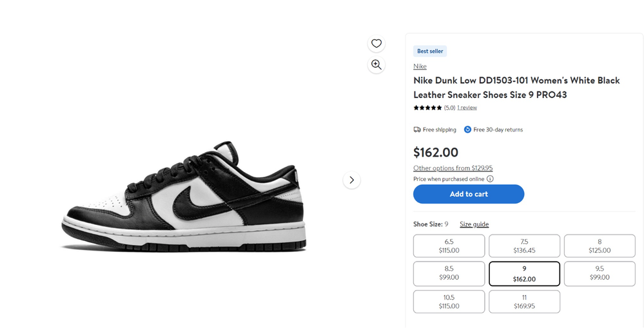Select the size 9 option at $162.00
This screenshot has width=644, height=328.
point(524,273)
